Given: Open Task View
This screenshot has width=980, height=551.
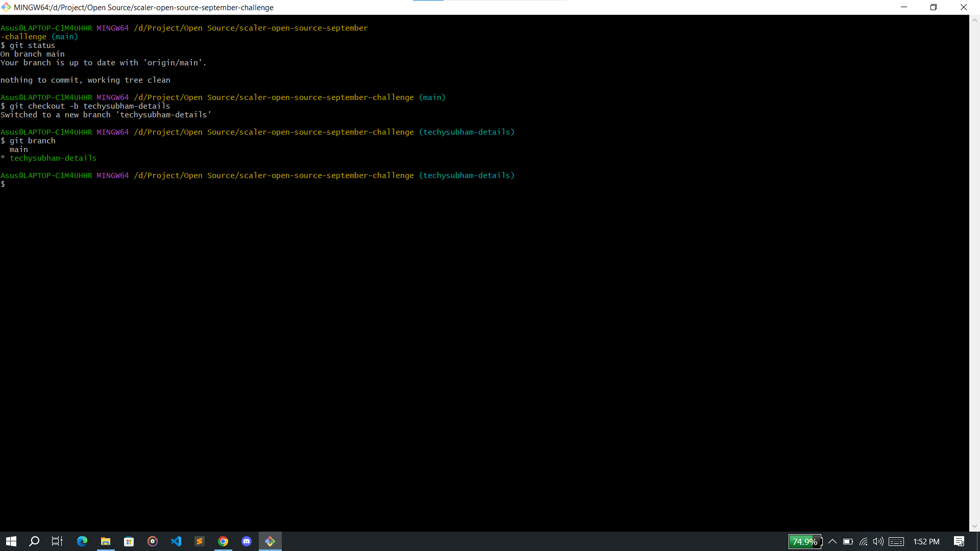Looking at the screenshot, I should click(x=56, y=541).
